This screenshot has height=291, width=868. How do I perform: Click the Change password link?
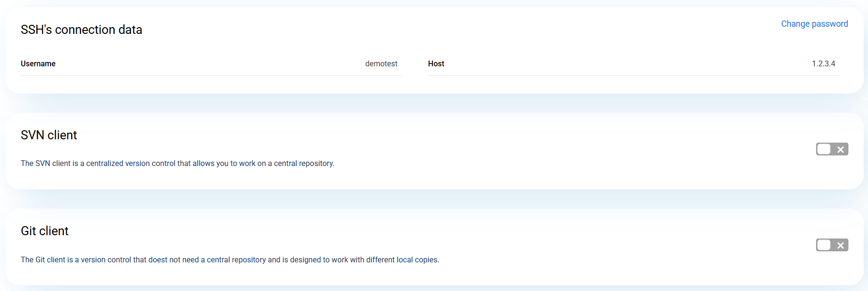814,24
